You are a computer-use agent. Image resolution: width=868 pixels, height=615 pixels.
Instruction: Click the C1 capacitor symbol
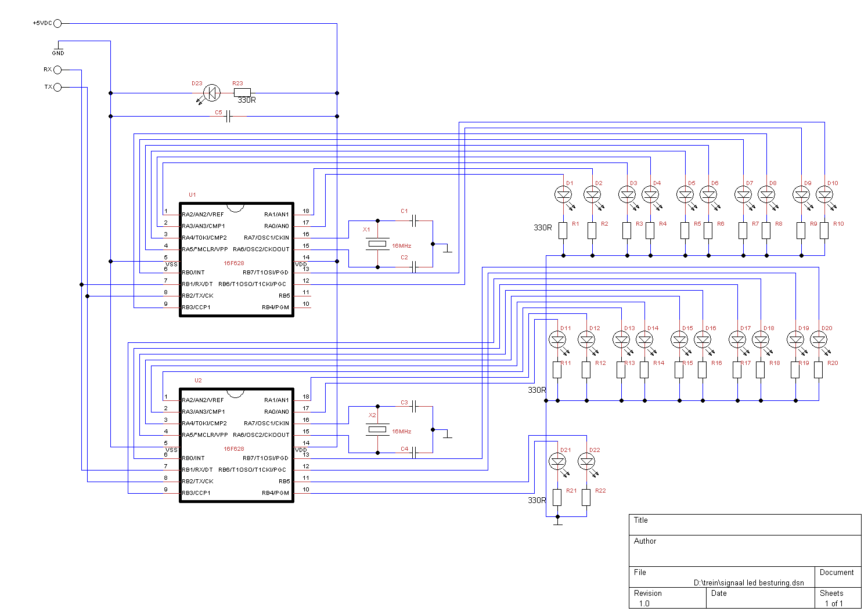(415, 221)
